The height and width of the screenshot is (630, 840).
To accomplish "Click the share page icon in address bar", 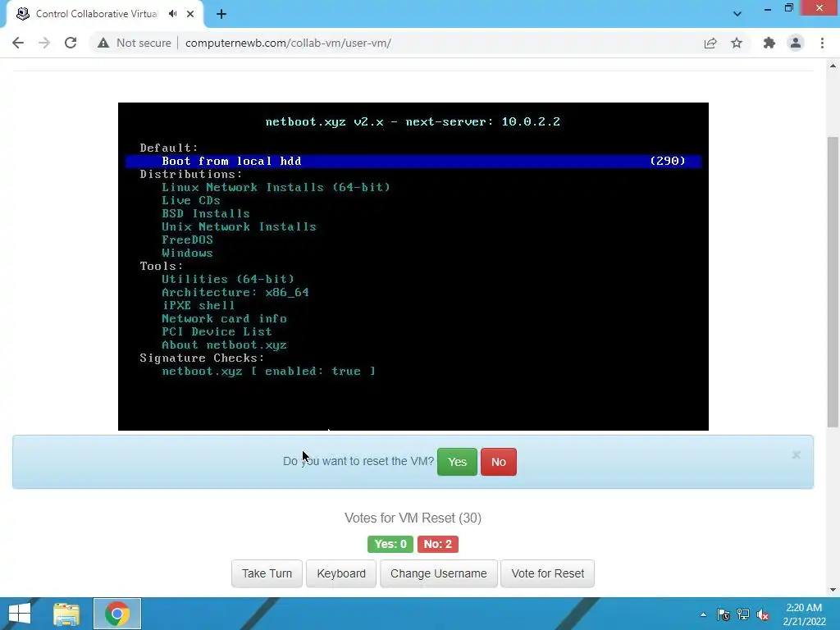I will [710, 43].
